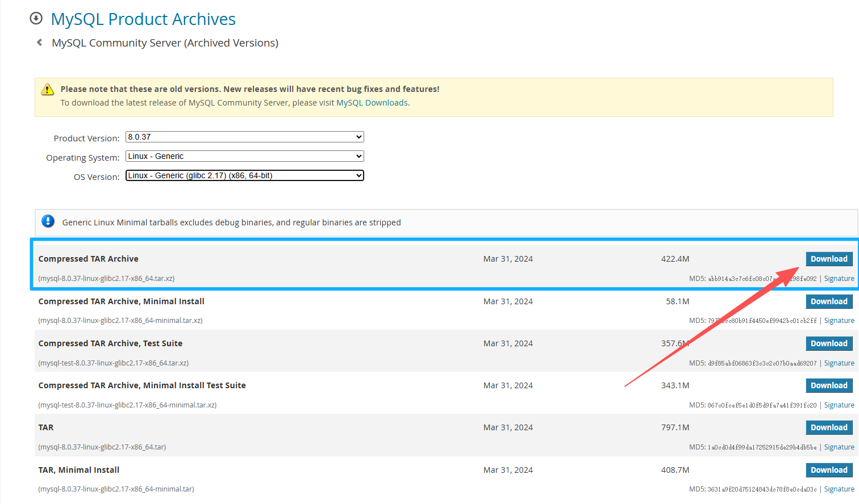Download Minimal Install Test Suite archive
The width and height of the screenshot is (859, 504).
coord(829,385)
